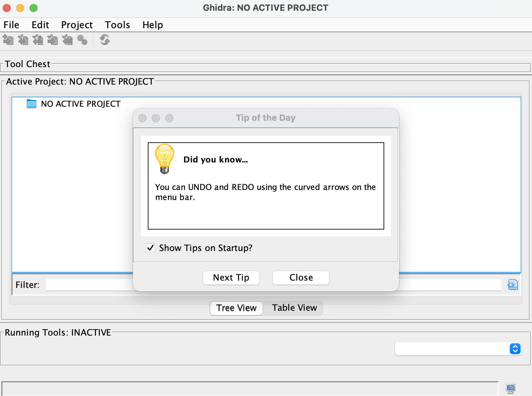Screen dimensions: 532x396
Task: Open the Tools menu
Action: (118, 25)
